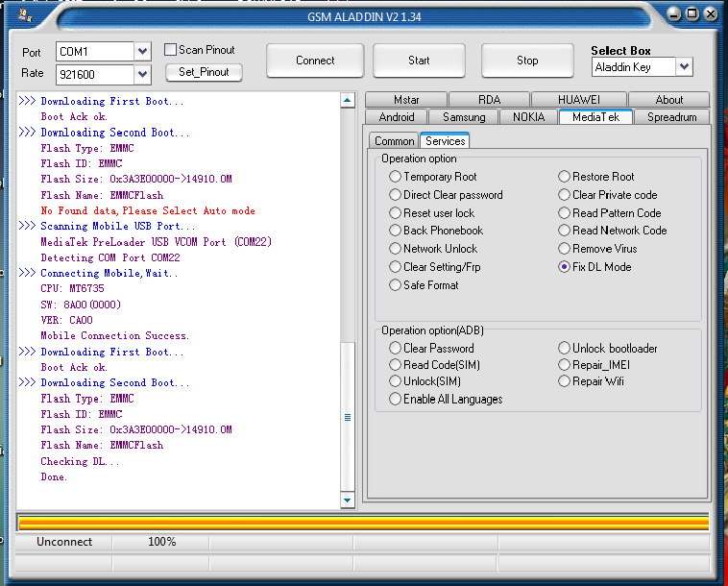
Task: Click the Stop button
Action: click(x=527, y=61)
